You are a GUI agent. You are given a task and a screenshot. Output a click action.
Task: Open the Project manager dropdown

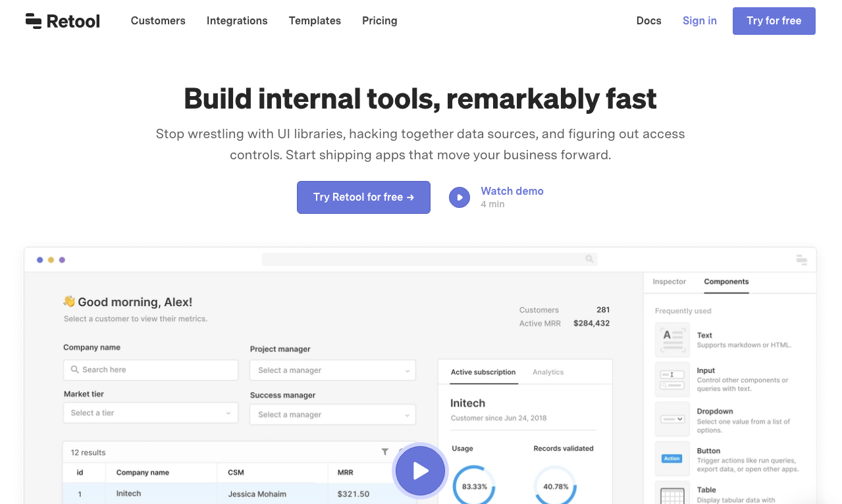click(332, 370)
